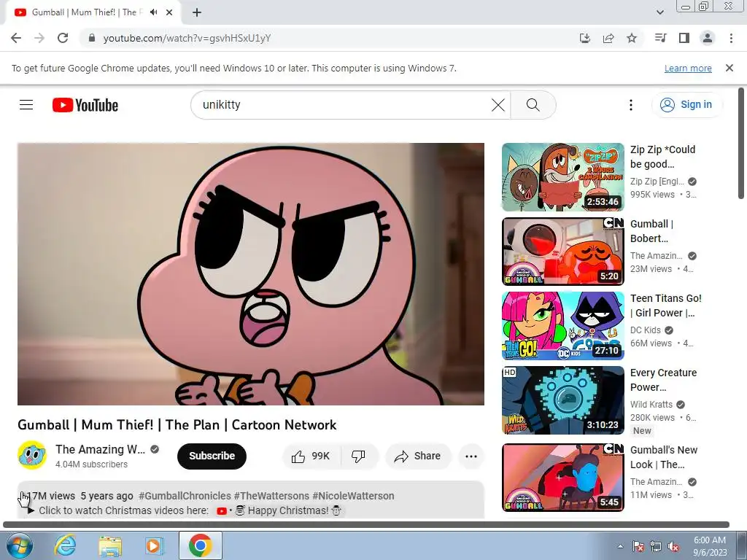This screenshot has width=747, height=560.
Task: Open more actions ellipsis under video
Action: [471, 456]
